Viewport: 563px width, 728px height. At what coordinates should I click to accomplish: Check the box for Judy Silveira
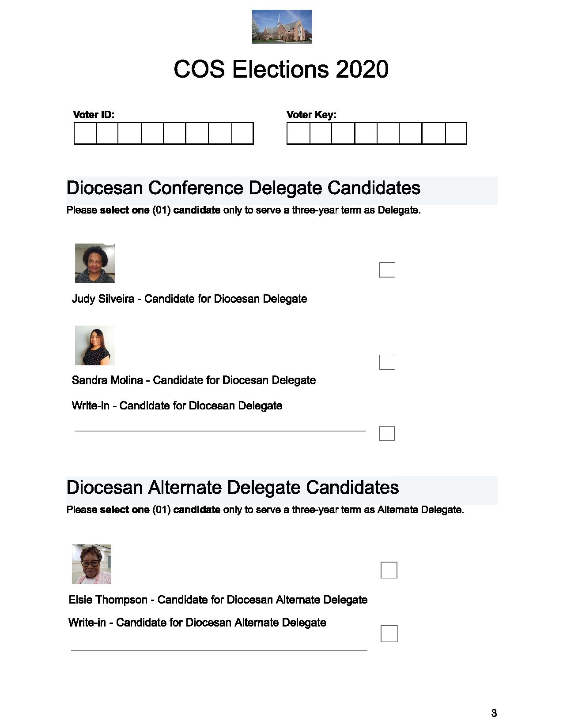click(387, 270)
